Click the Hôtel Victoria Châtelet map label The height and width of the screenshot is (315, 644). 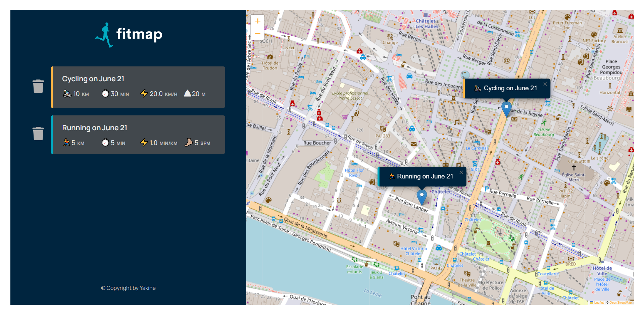click(x=413, y=251)
